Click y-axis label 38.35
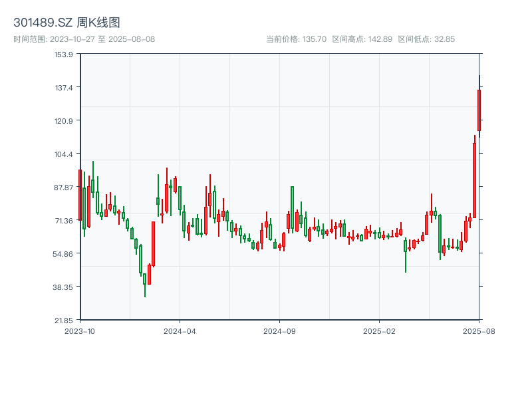Screen dimensions: 532x399 click(64, 287)
